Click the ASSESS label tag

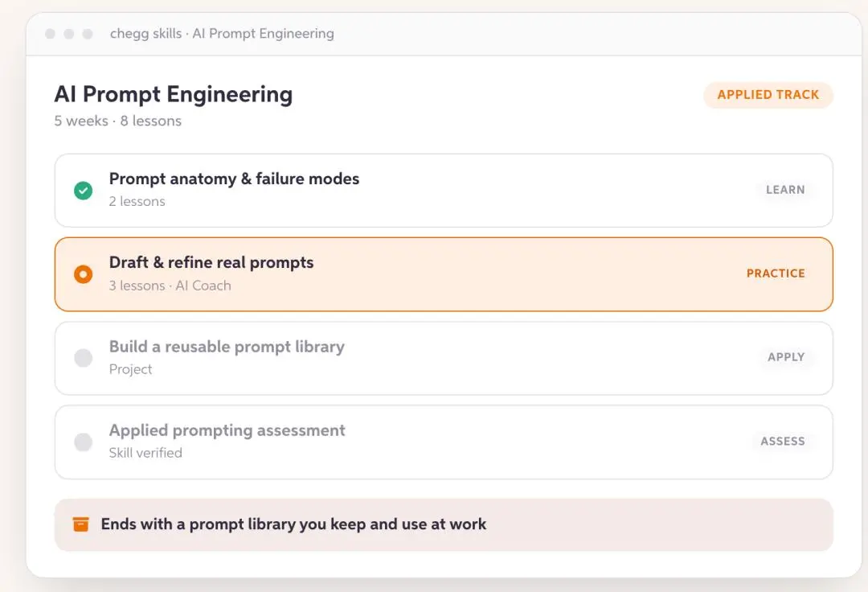[782, 442]
